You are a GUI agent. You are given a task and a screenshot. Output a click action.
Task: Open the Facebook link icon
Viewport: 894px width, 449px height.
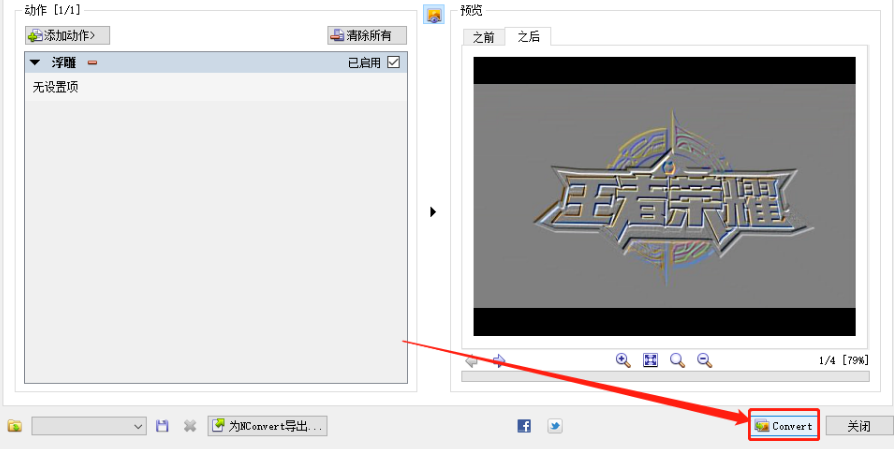(x=524, y=426)
